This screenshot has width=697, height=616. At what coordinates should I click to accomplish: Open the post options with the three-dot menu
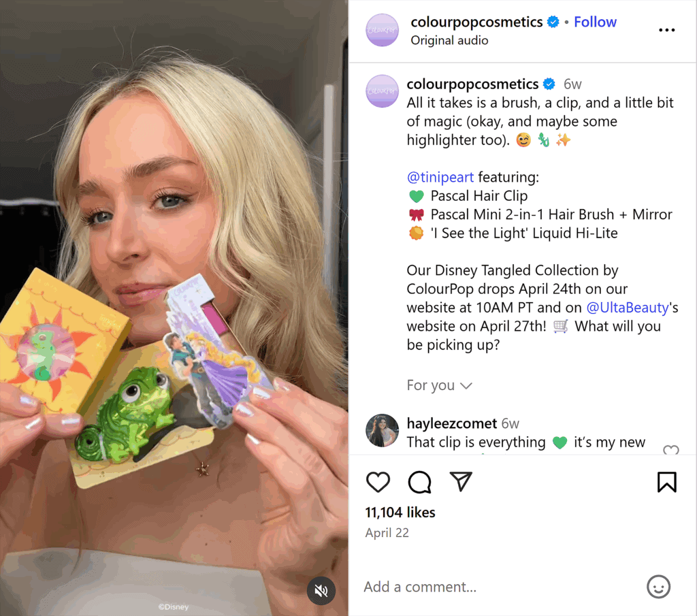666,30
